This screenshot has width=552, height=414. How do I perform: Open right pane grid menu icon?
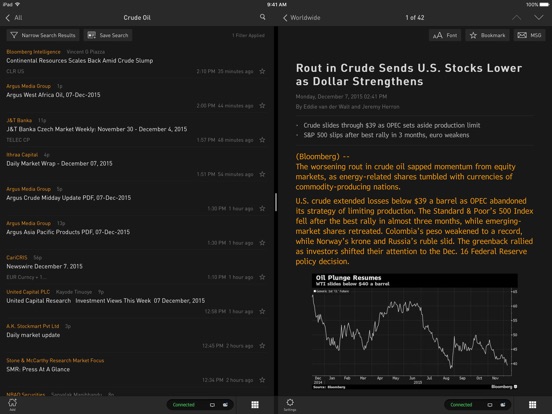533,405
